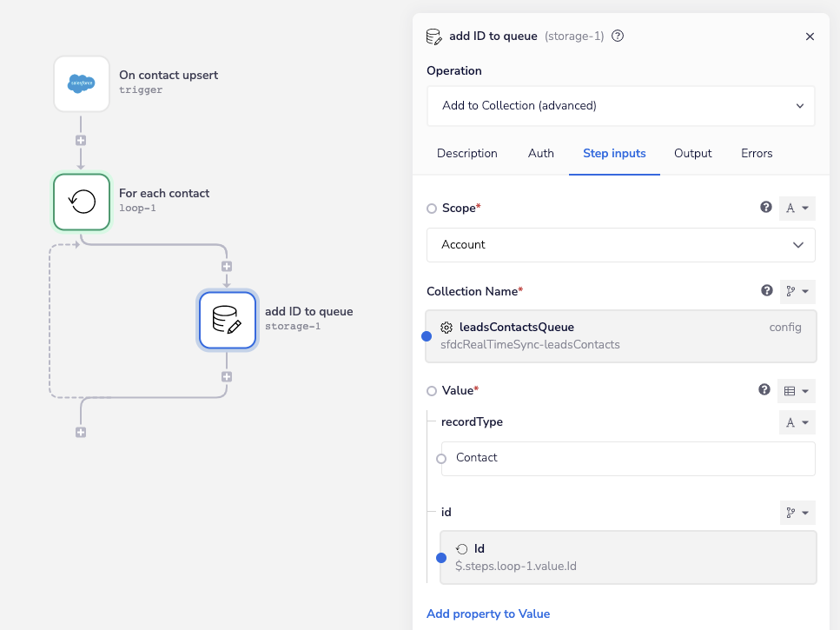Screen dimensions: 840x630
Task: Click the Scope field help icon
Action: [x=766, y=208]
